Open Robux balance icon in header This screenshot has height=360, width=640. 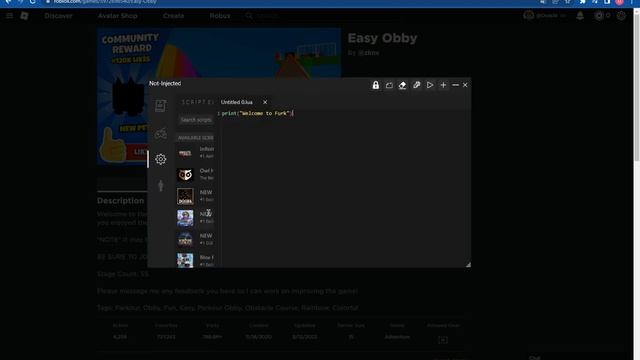(599, 16)
